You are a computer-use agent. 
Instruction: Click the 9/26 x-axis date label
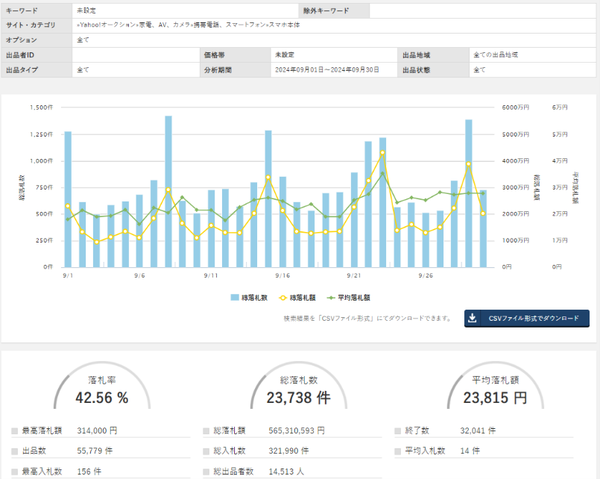coord(426,276)
